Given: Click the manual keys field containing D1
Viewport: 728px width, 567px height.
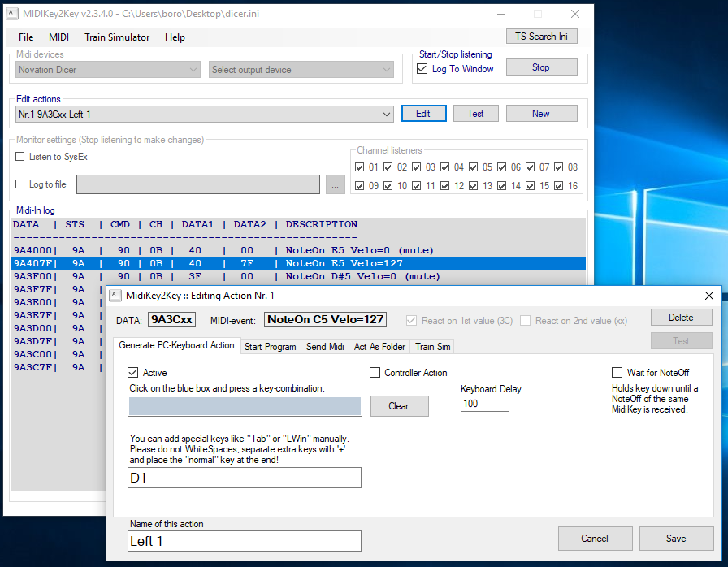Looking at the screenshot, I should pyautogui.click(x=245, y=478).
